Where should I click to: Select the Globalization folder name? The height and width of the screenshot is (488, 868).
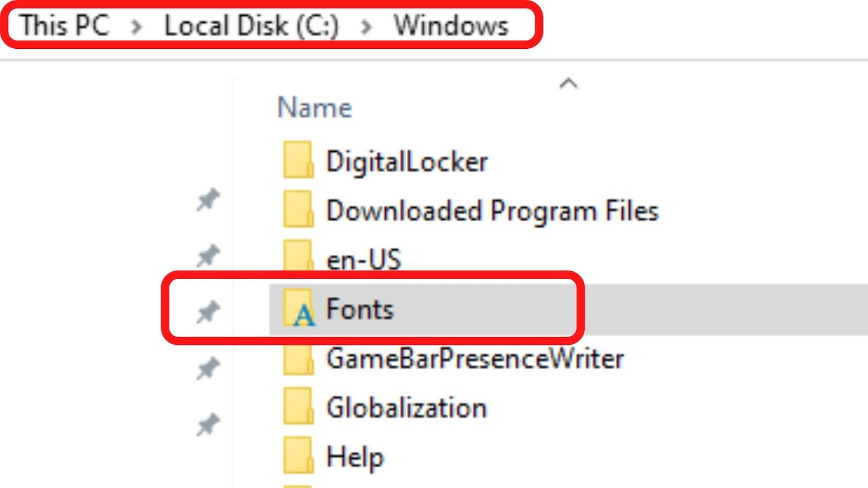(x=407, y=408)
